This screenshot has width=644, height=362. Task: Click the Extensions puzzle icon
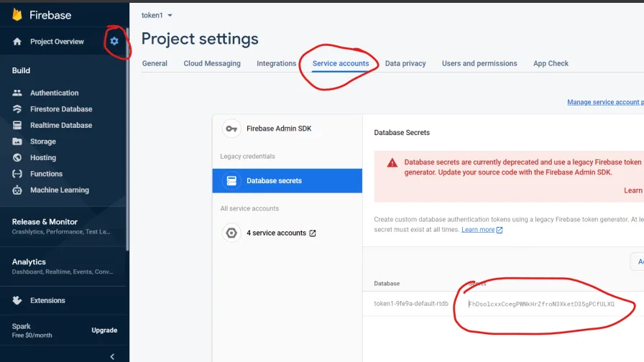pyautogui.click(x=17, y=300)
